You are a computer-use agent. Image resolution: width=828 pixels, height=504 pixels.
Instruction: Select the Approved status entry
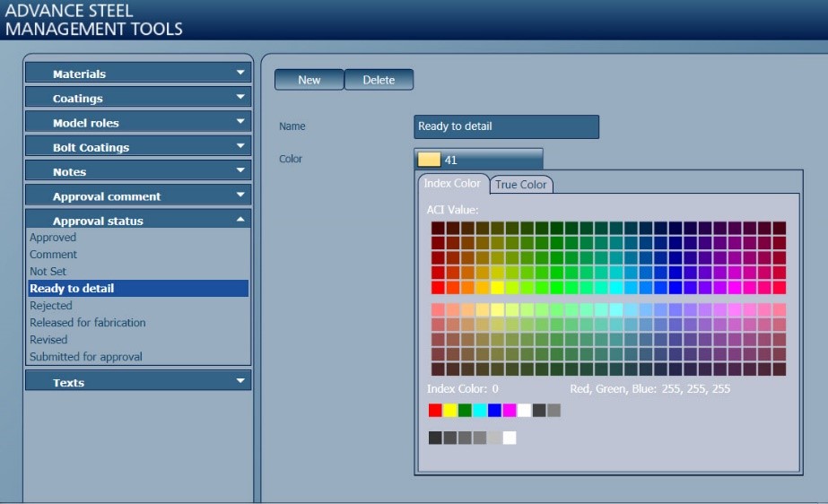[x=53, y=238]
